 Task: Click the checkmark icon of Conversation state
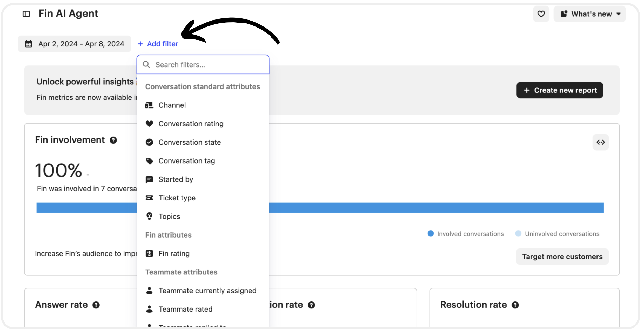[x=149, y=142]
